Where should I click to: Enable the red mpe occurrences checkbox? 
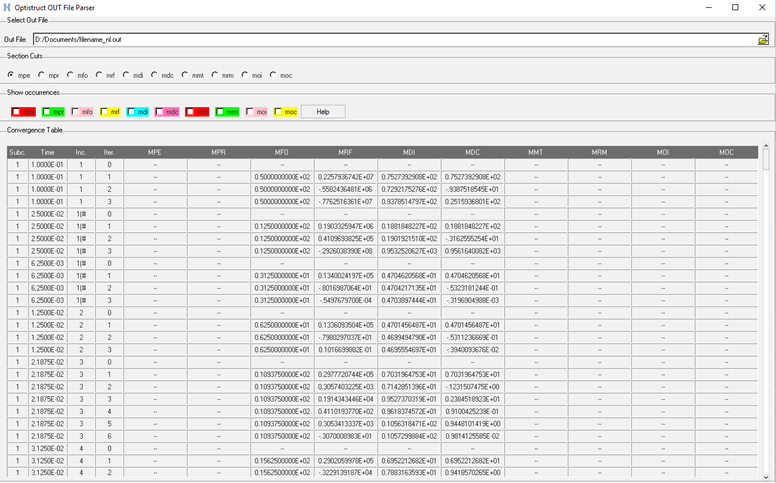(17, 111)
